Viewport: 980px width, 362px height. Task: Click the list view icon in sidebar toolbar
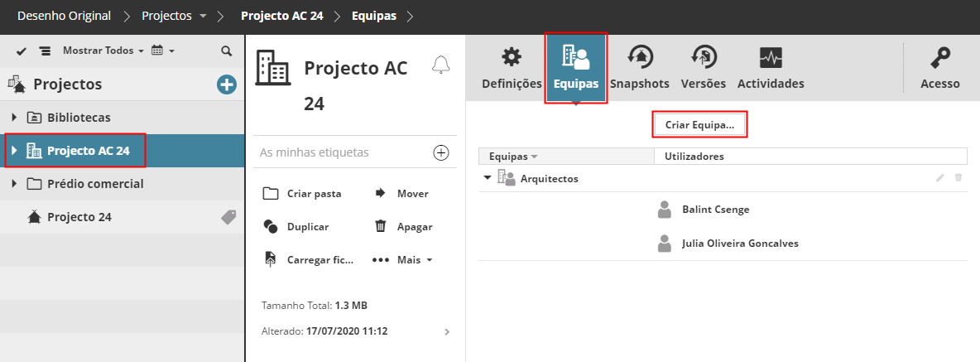(46, 51)
